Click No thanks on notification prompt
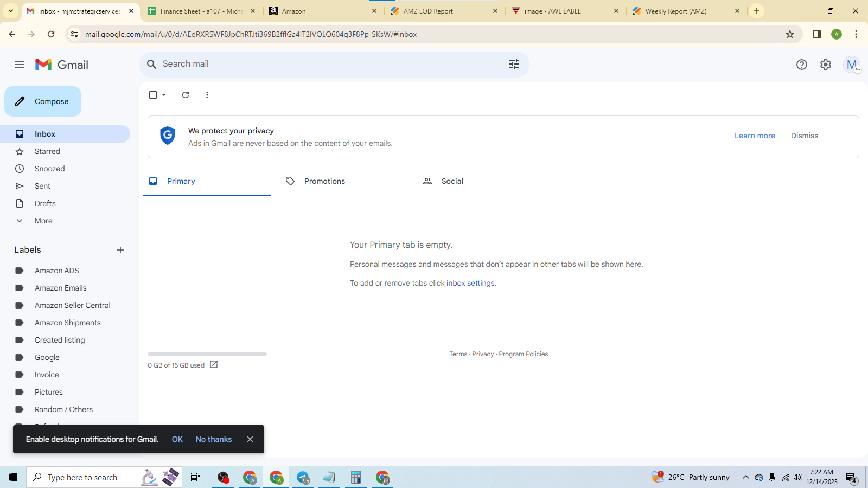Viewport: 868px width, 488px height. 214,439
